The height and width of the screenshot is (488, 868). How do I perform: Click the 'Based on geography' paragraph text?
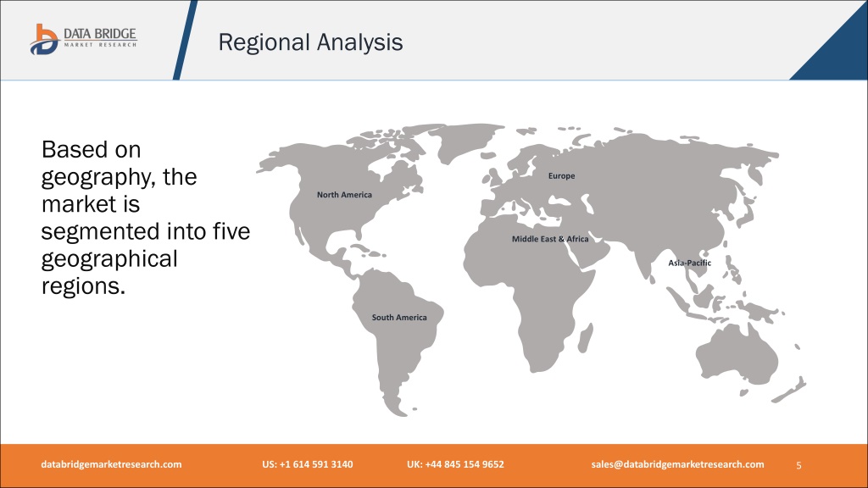click(146, 218)
